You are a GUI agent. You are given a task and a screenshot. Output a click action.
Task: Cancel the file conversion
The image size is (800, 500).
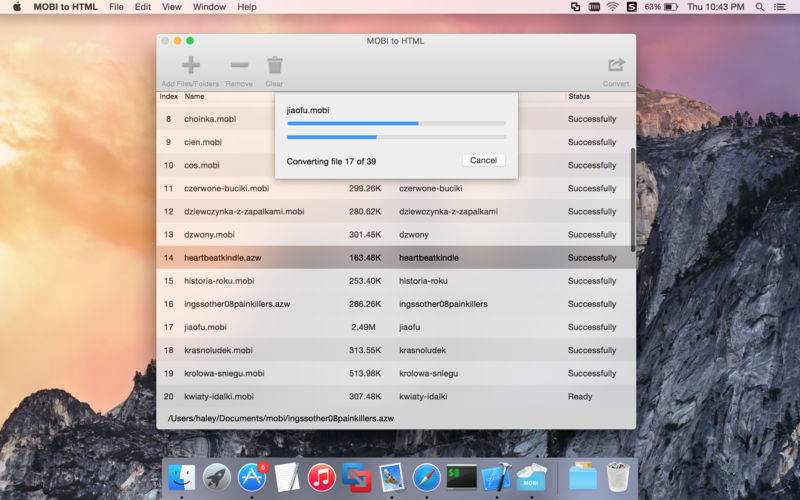click(x=483, y=160)
